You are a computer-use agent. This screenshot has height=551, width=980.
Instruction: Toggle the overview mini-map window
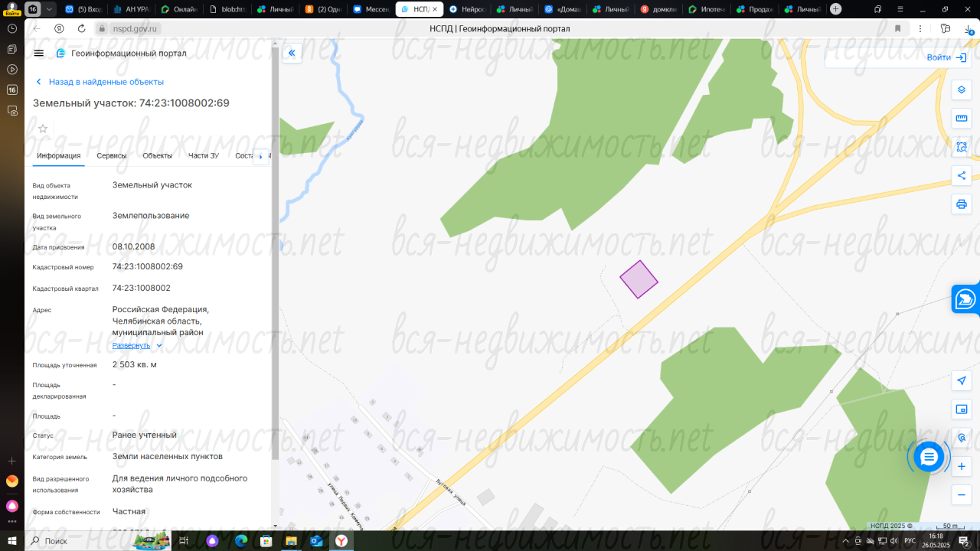[962, 409]
